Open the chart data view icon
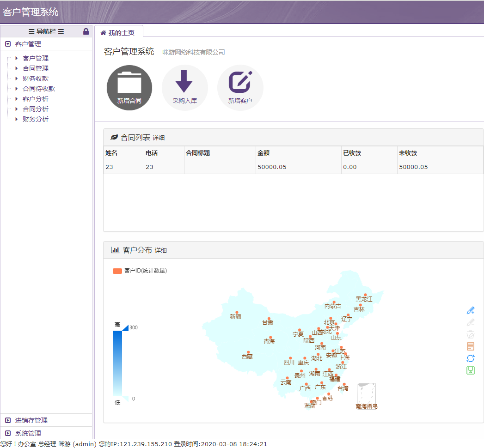The image size is (484, 448). point(471,346)
